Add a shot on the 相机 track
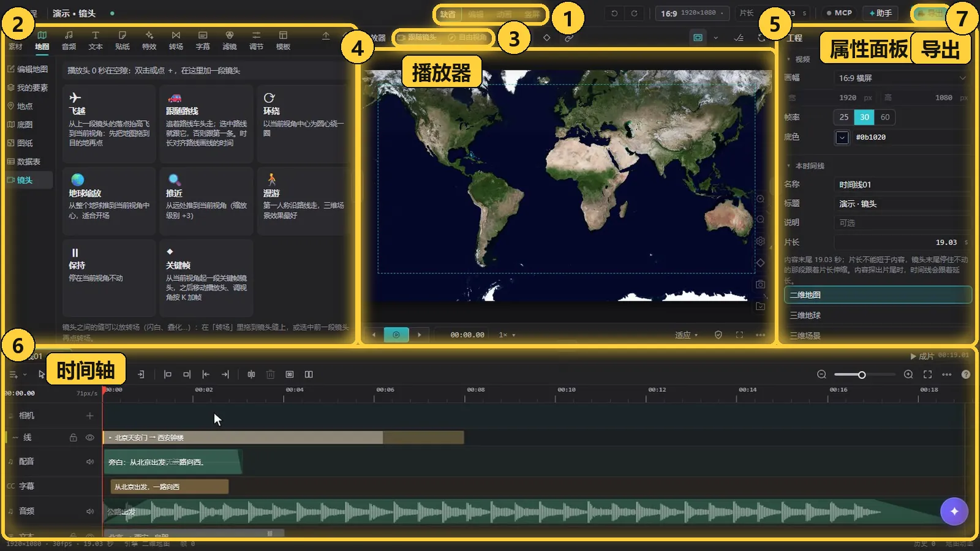Viewport: 980px width, 551px height. point(90,416)
